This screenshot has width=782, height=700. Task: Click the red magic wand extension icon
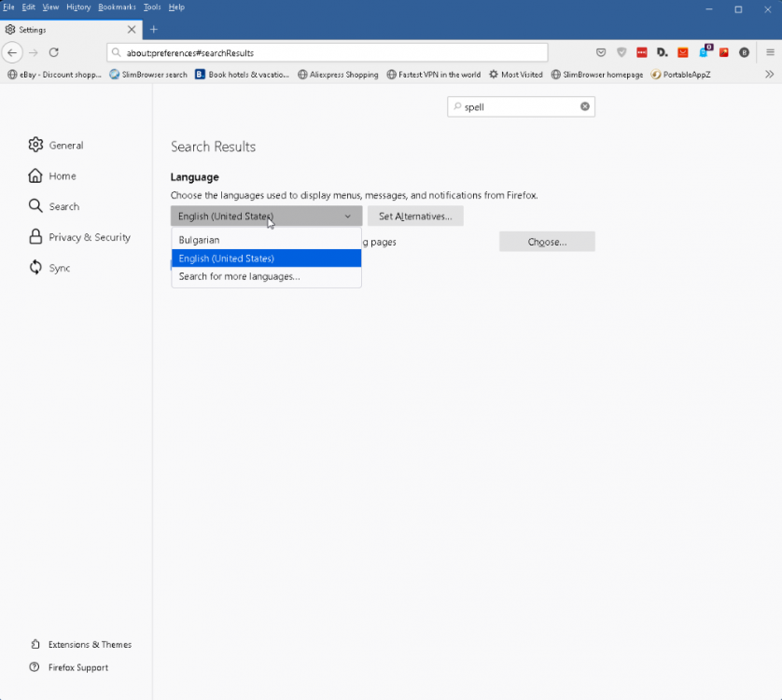click(x=723, y=52)
